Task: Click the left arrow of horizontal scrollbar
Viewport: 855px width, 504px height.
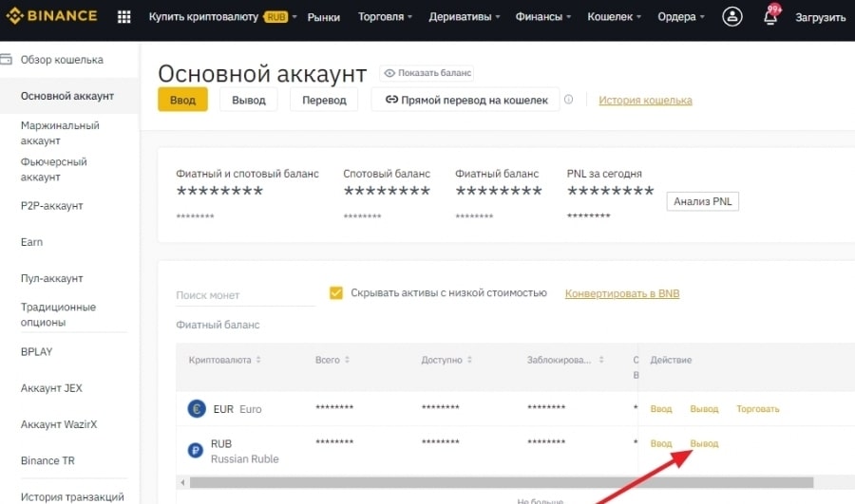Action: [x=182, y=482]
